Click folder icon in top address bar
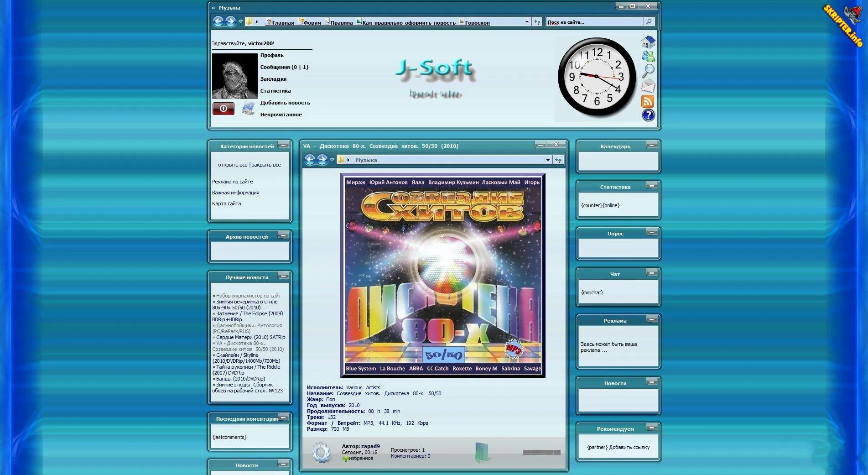 pos(249,21)
